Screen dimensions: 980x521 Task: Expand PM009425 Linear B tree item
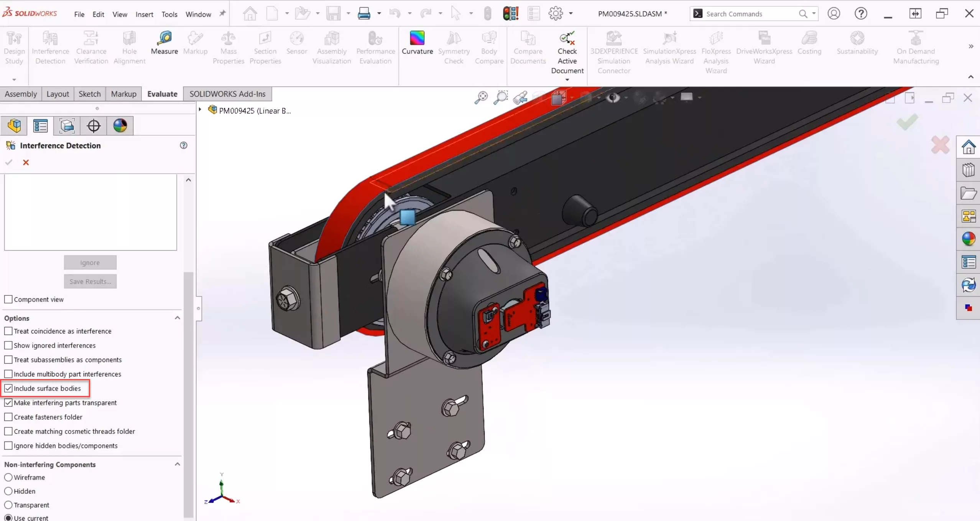200,110
